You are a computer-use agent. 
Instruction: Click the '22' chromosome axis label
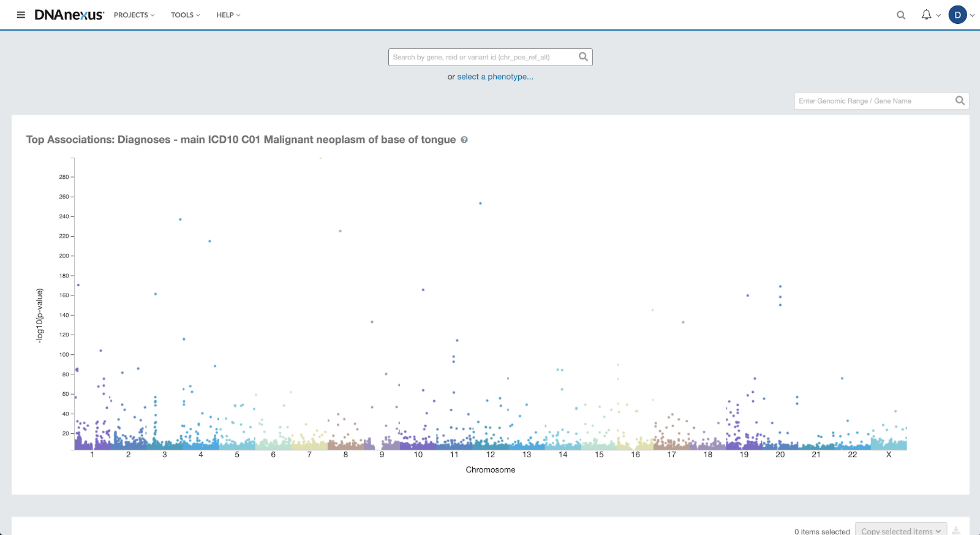point(853,455)
